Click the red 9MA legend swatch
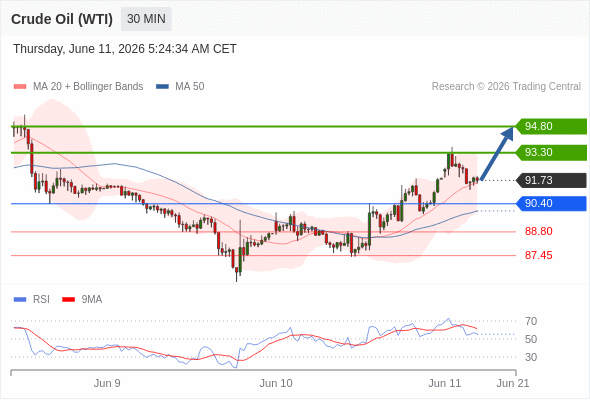590x400 pixels. tap(68, 300)
